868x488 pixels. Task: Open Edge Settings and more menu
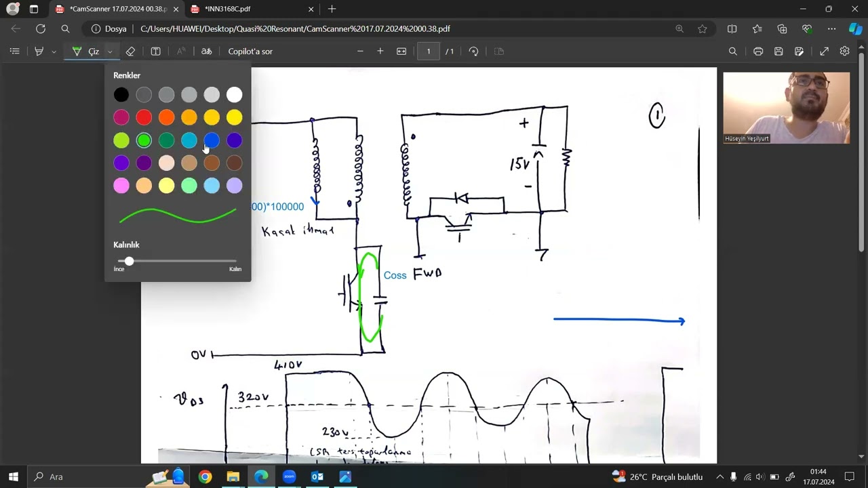(x=831, y=29)
